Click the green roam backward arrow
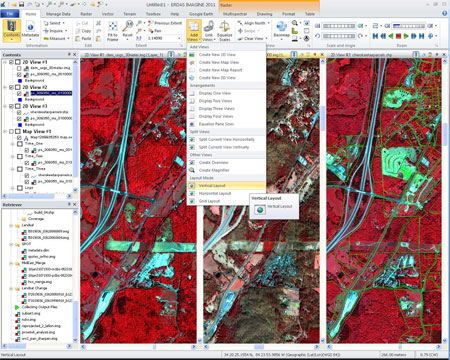The image size is (450, 360). tap(391, 36)
